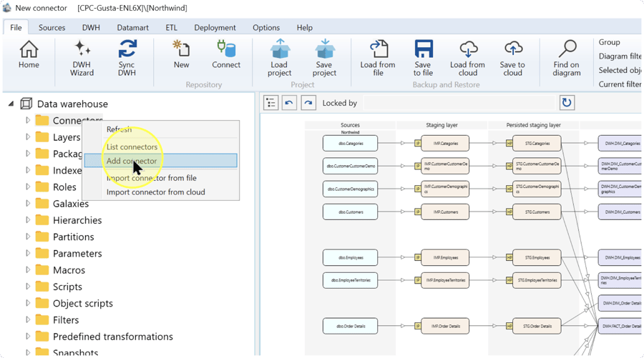The height and width of the screenshot is (358, 644).
Task: Select Object scripts in the tree
Action: [x=82, y=303]
